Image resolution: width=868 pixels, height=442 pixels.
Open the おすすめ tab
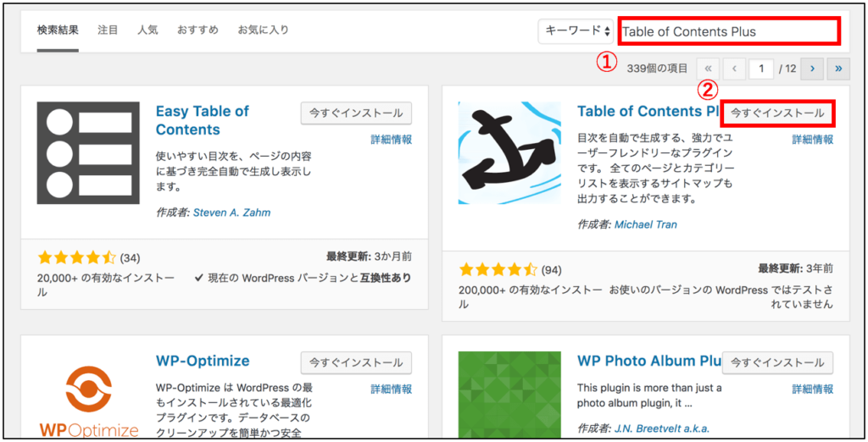(x=198, y=30)
